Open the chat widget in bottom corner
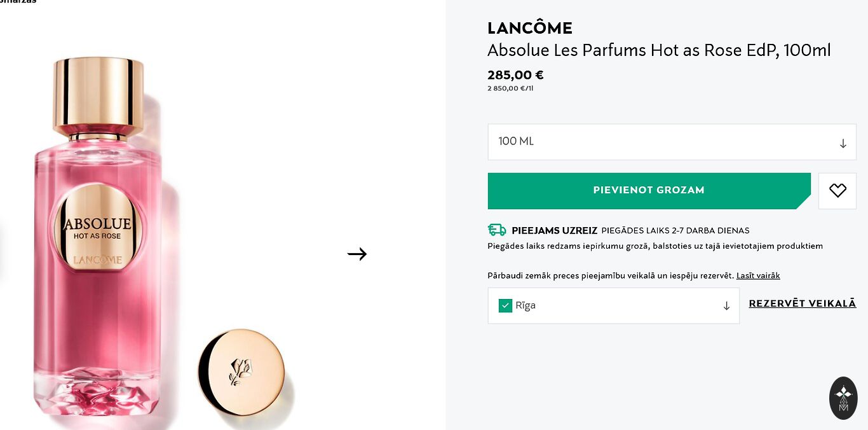 [x=843, y=398]
